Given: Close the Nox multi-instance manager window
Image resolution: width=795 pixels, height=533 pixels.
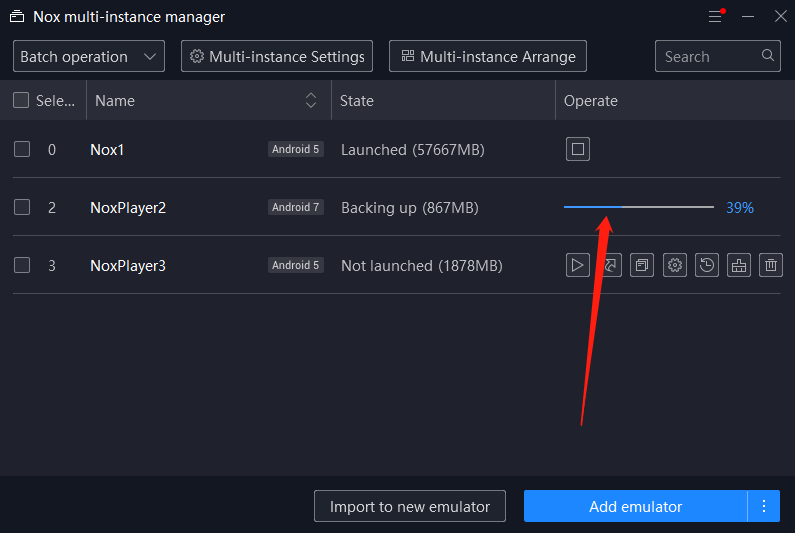Looking at the screenshot, I should click(x=781, y=16).
